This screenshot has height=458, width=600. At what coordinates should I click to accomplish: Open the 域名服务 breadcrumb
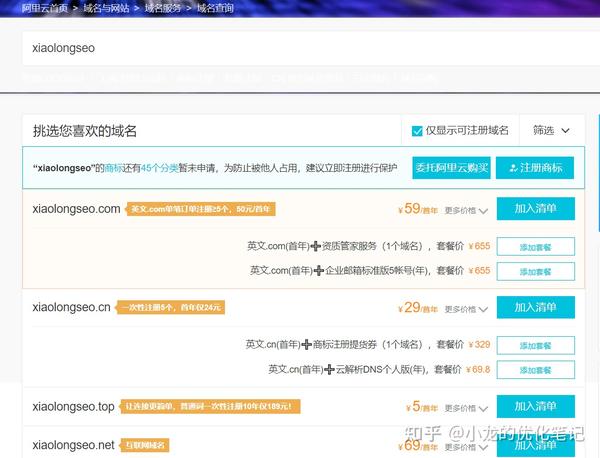[163, 8]
